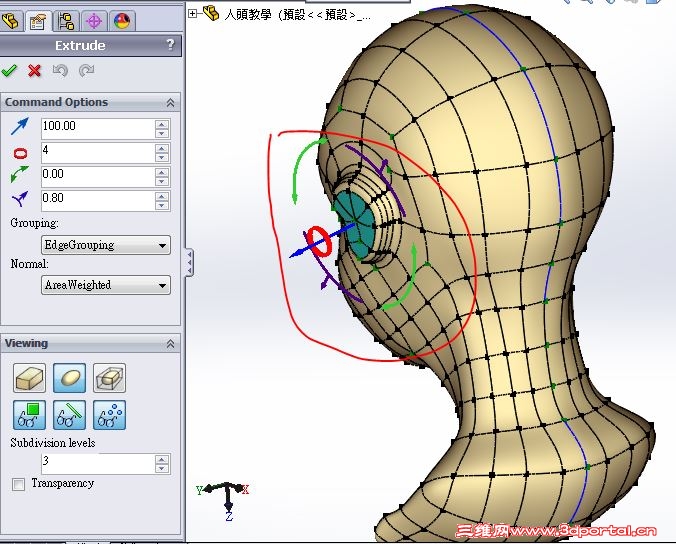This screenshot has width=676, height=544.
Task: Increase the segments value 4
Action: (162, 148)
